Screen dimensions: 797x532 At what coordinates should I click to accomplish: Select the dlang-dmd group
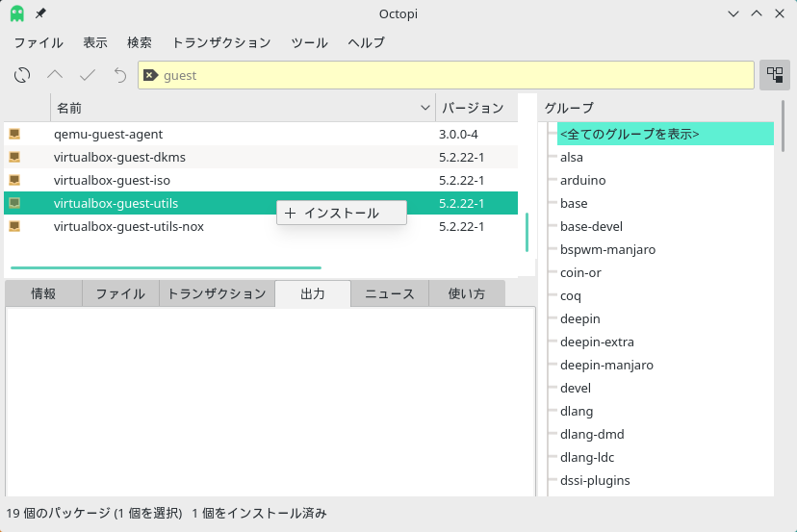(592, 435)
